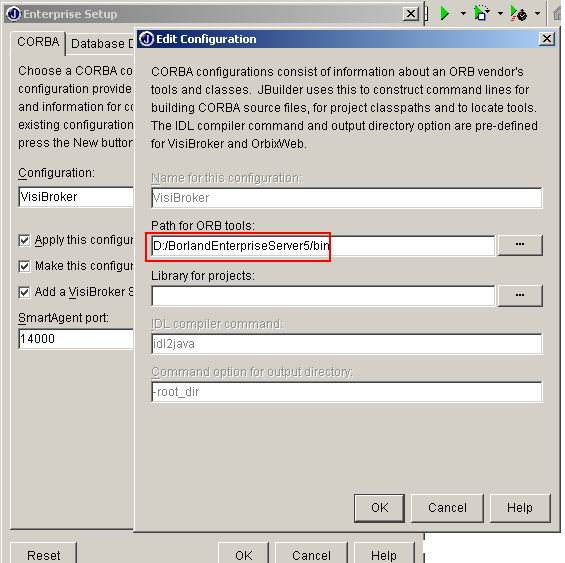Browse for the Library for projects
565x563 pixels.
coord(520,296)
